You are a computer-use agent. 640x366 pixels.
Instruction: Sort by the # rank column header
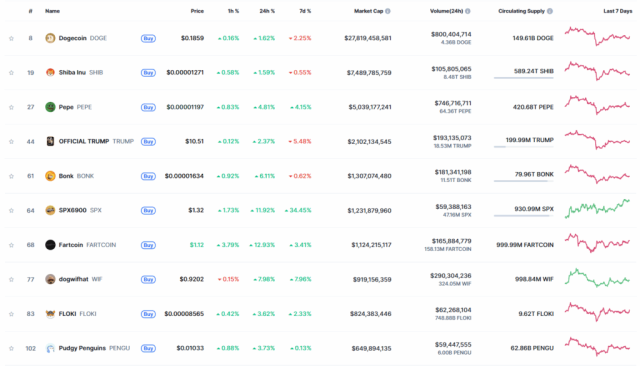click(x=31, y=11)
